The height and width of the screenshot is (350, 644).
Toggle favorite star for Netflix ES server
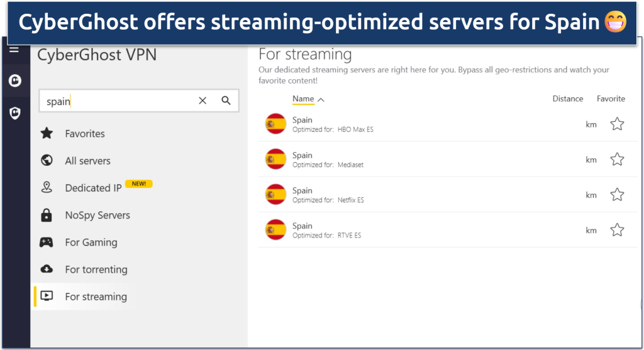pos(617,195)
